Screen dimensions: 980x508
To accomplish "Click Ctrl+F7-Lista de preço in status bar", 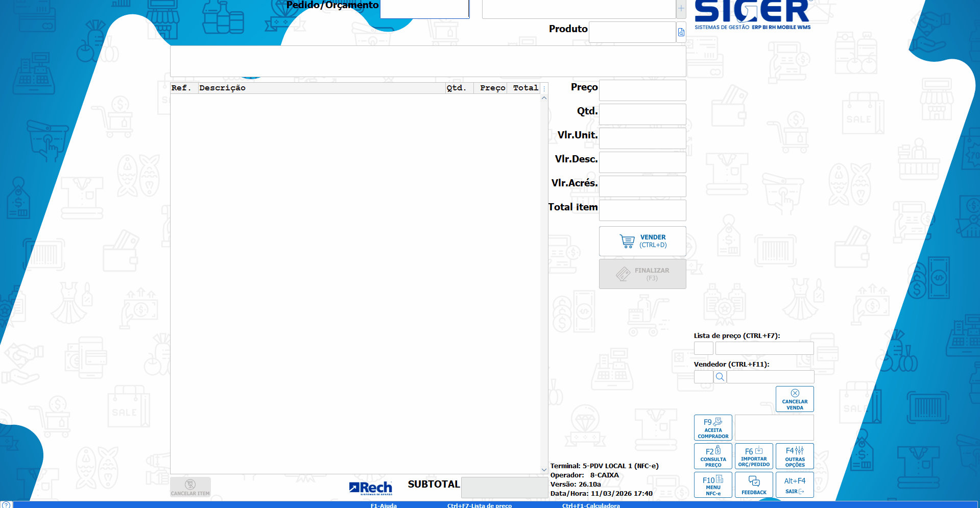I will tap(480, 505).
